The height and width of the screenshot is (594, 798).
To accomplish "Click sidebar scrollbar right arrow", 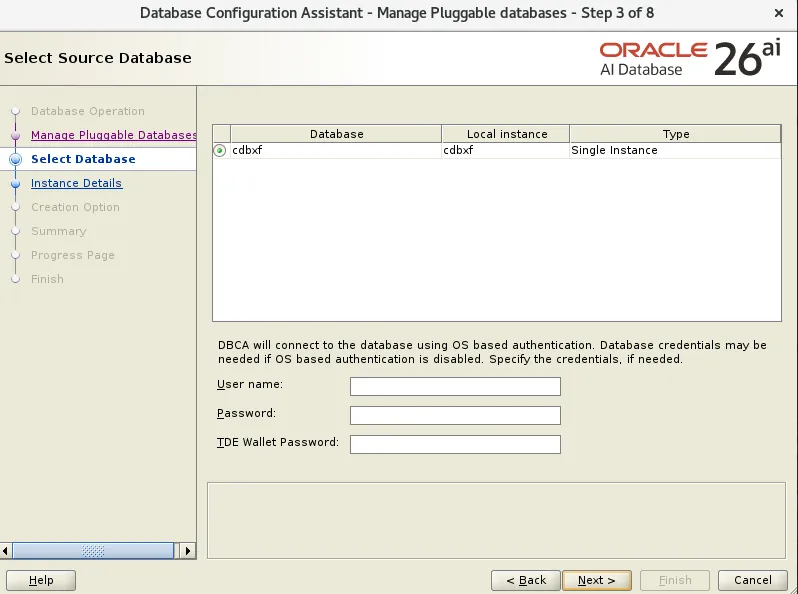I will 188,551.
